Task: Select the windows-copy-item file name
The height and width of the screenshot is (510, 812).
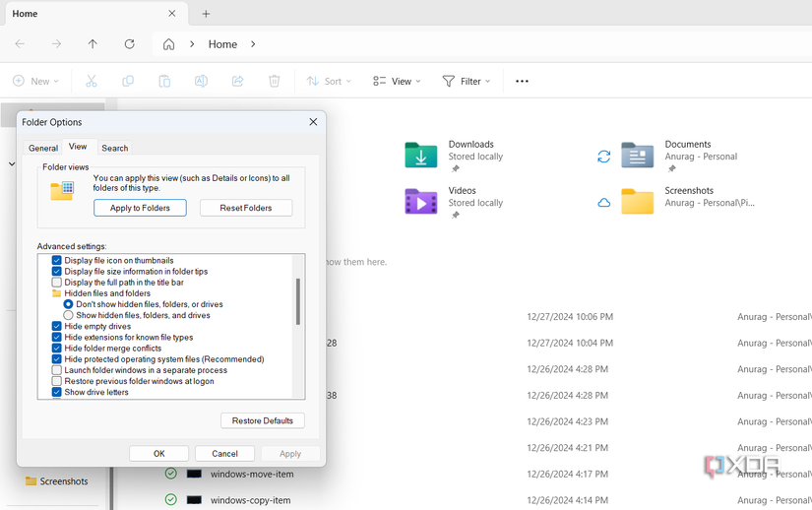Action: (250, 500)
